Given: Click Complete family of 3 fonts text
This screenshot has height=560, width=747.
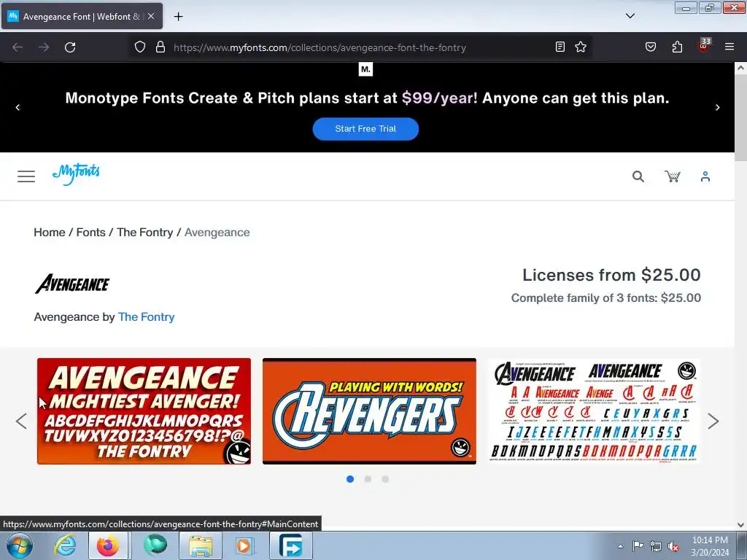Looking at the screenshot, I should (606, 298).
